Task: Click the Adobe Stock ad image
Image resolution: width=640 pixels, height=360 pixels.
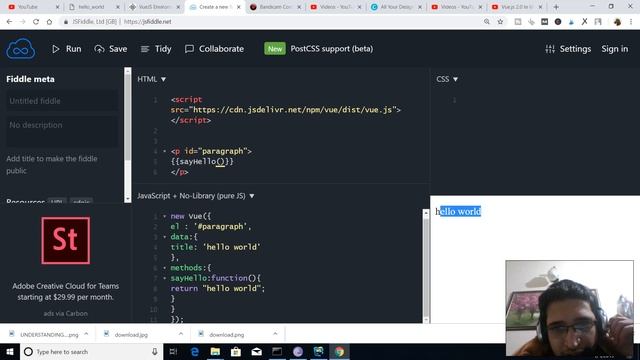Action: (x=65, y=240)
